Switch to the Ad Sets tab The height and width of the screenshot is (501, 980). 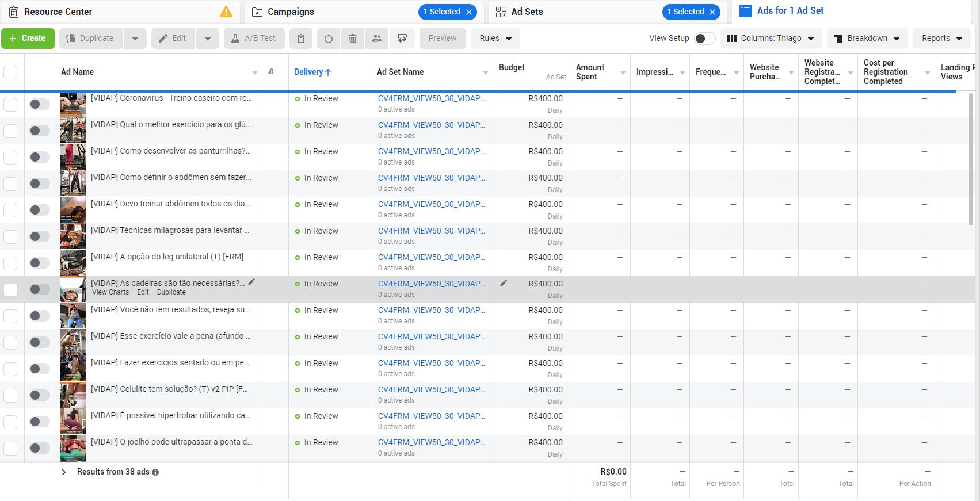click(x=527, y=12)
